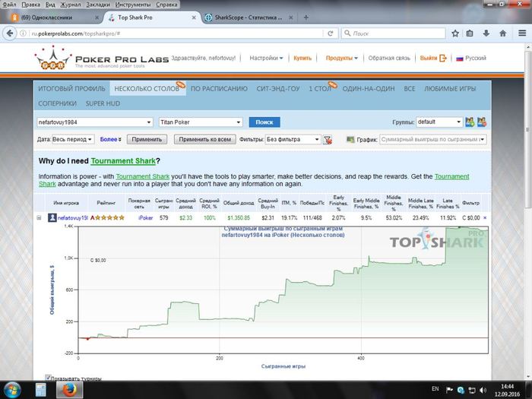
Task: Open the Firefox hamburger menu
Action: tap(522, 33)
